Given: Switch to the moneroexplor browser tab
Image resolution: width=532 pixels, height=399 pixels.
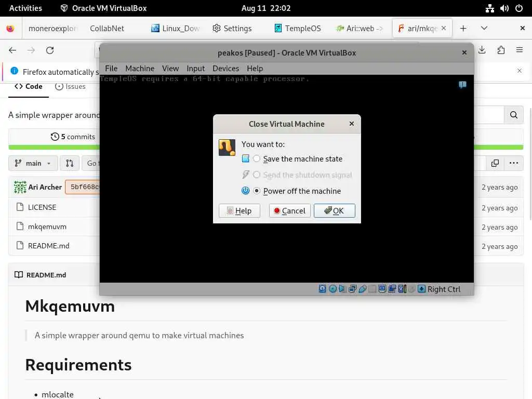Looking at the screenshot, I should (x=52, y=28).
